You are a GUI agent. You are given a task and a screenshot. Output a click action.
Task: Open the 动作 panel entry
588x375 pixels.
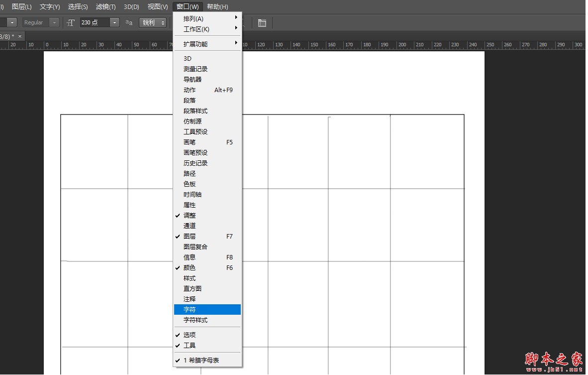207,90
